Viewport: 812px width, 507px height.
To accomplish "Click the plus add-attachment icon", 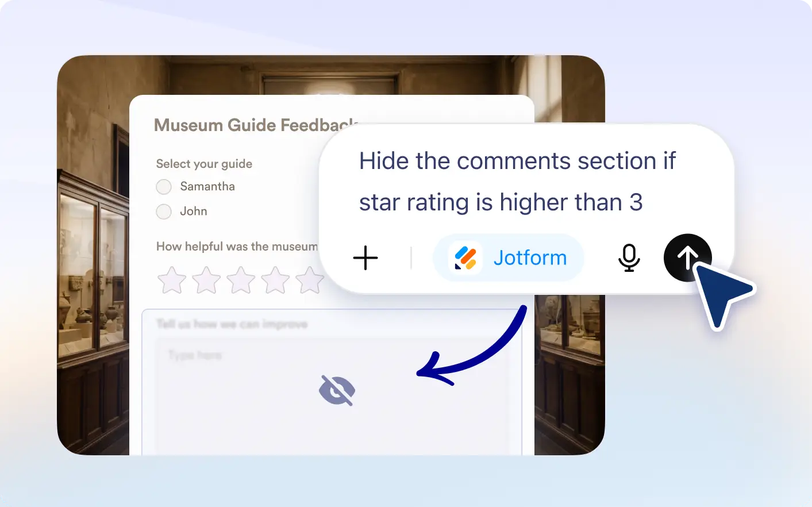I will pos(365,258).
